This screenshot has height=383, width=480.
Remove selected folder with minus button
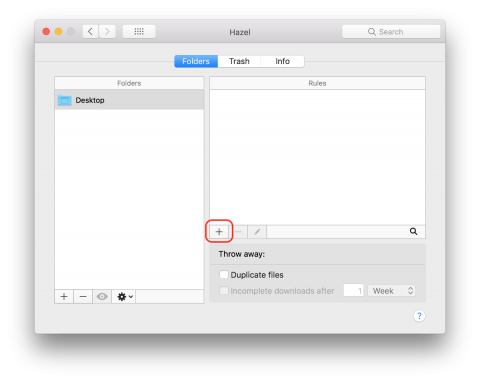pos(83,296)
